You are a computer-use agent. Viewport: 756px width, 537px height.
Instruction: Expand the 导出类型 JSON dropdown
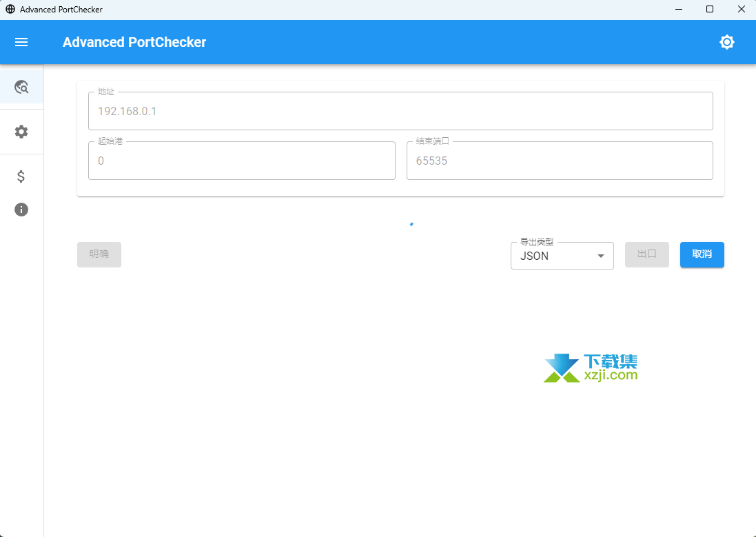[562, 256]
